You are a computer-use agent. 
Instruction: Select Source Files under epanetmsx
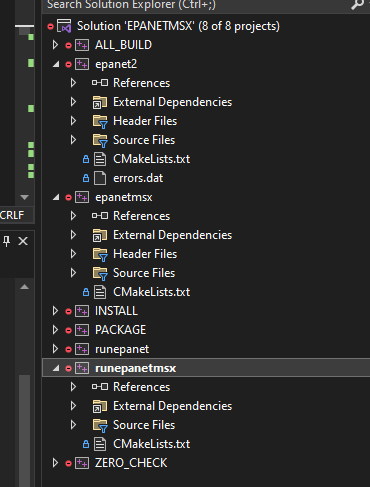144,273
